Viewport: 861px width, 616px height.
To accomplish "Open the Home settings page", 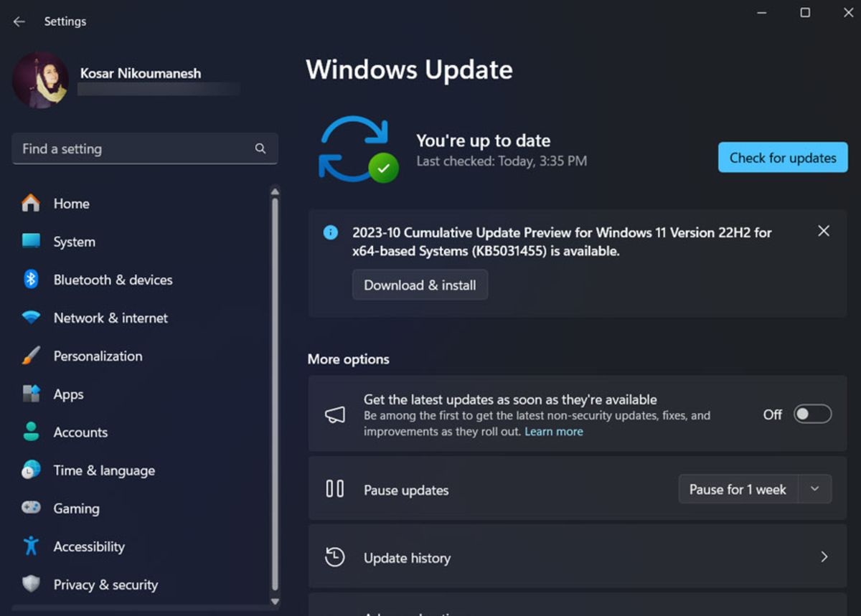I will pyautogui.click(x=142, y=204).
